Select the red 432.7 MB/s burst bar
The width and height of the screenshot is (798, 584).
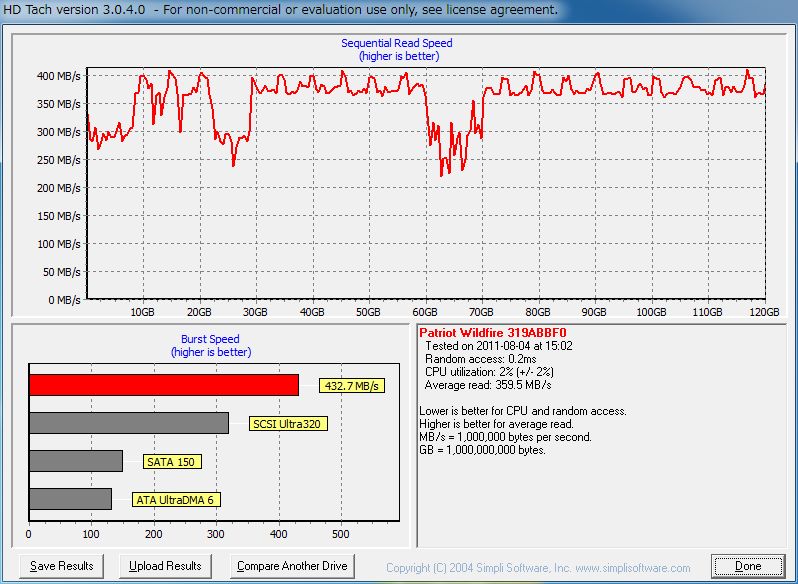coord(164,385)
